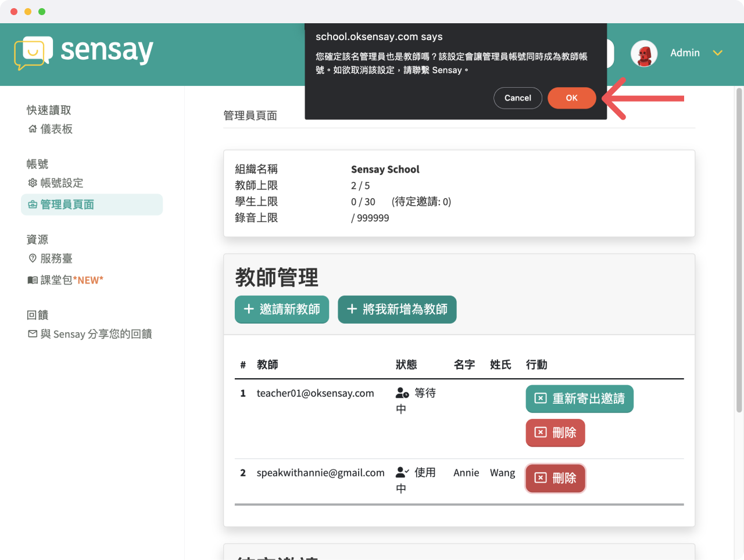The height and width of the screenshot is (560, 744).
Task: Click the X-box icon on 重新寄出邀請
Action: (541, 398)
